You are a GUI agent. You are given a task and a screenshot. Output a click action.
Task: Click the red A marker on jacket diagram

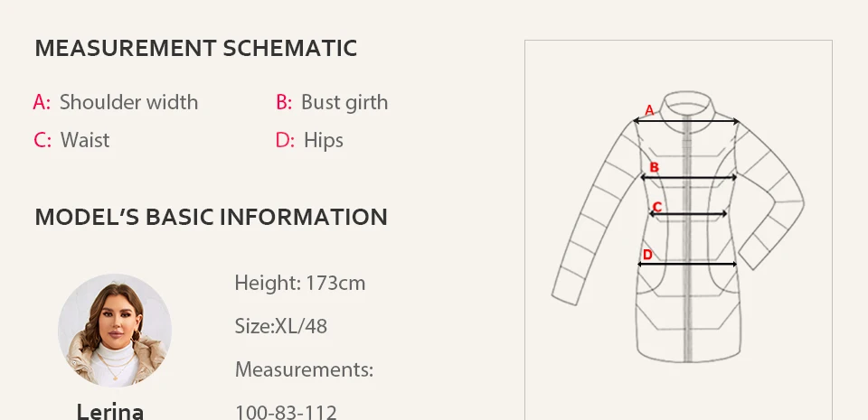point(649,110)
